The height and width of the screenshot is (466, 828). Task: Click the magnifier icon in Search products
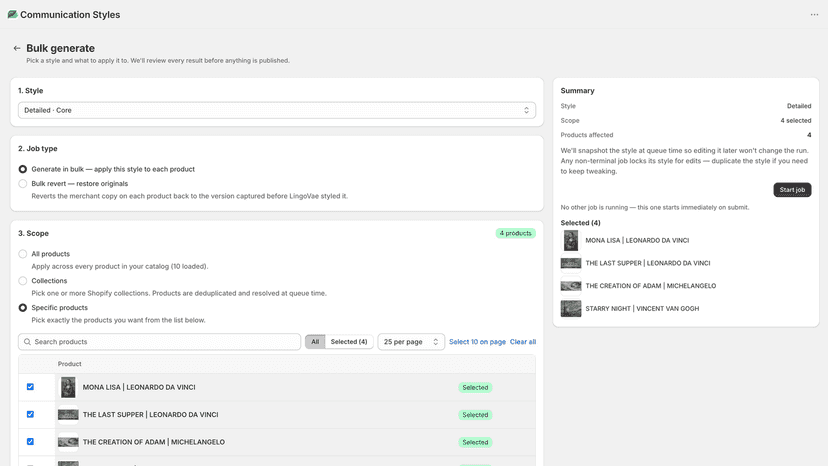click(x=27, y=342)
